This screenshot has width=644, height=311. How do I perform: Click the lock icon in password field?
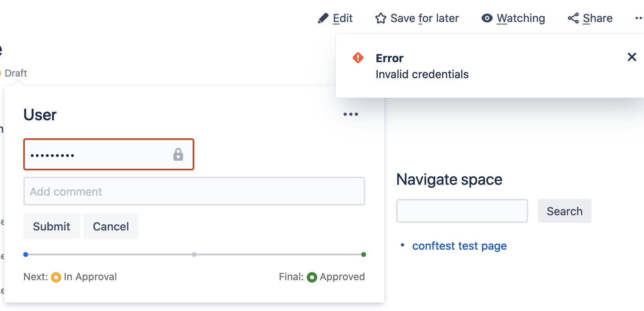coord(178,154)
